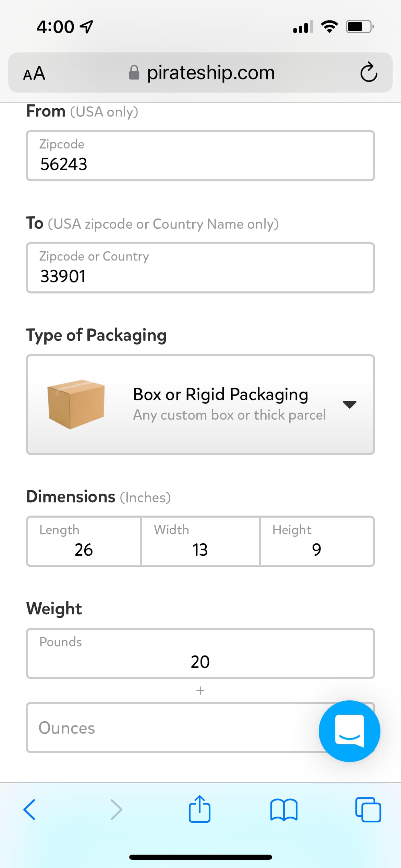Image resolution: width=401 pixels, height=868 pixels.
Task: Tap the Safari forward arrow
Action: pyautogui.click(x=116, y=809)
